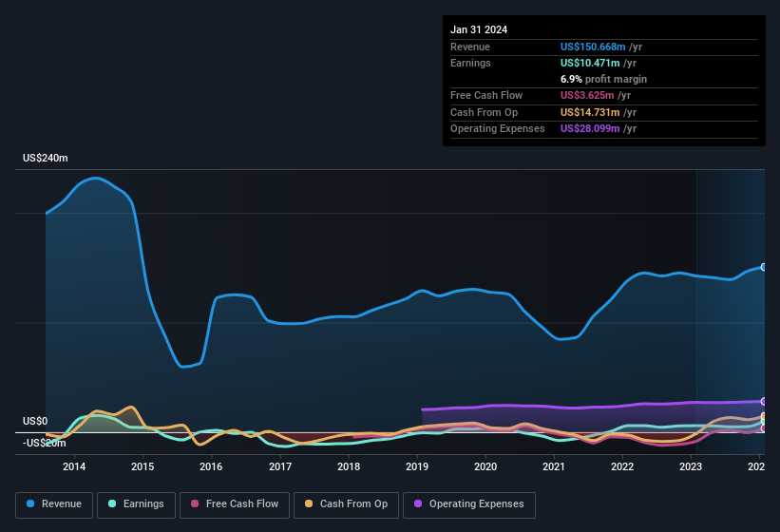The height and width of the screenshot is (532, 780).
Task: Toggle the Earnings legend series
Action: pyautogui.click(x=136, y=504)
